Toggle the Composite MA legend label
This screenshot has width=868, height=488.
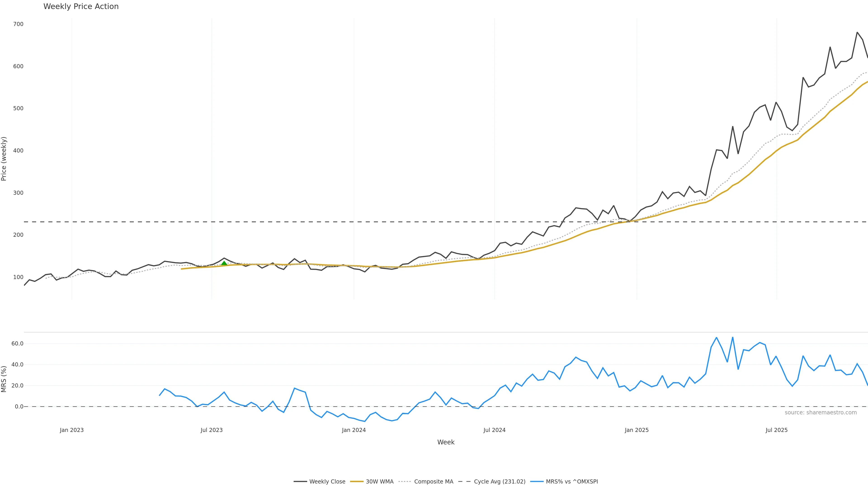(433, 482)
